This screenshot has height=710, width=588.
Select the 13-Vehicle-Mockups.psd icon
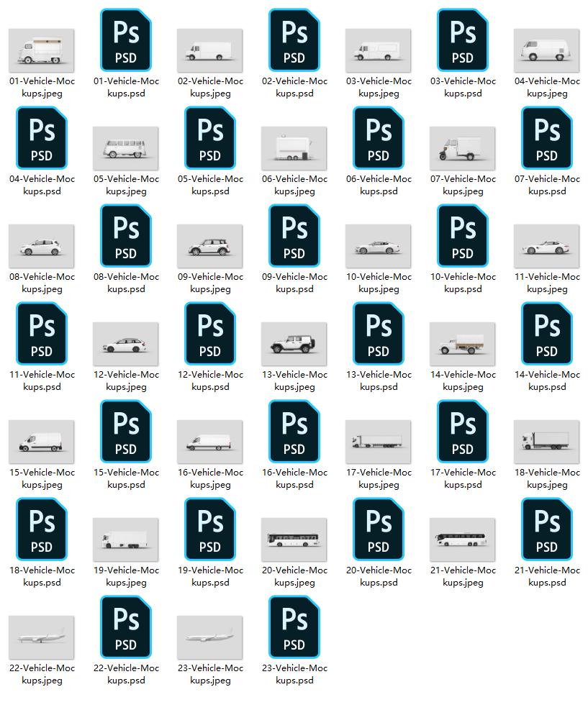click(x=379, y=333)
